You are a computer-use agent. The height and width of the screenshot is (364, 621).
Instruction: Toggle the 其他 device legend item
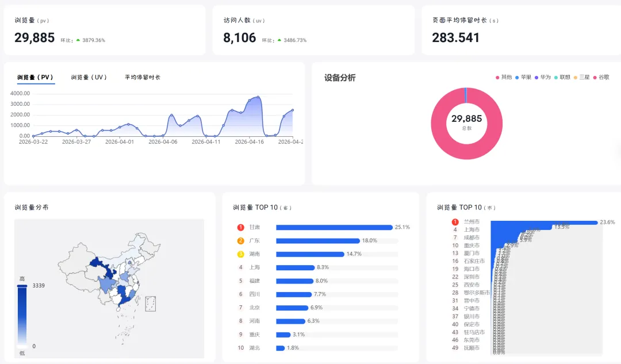[504, 77]
